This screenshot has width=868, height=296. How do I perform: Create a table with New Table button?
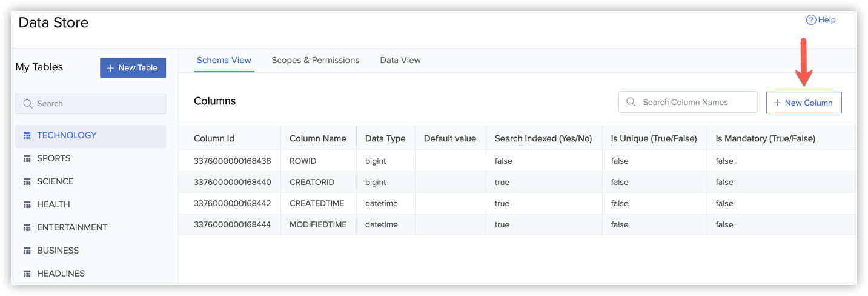[x=133, y=68]
